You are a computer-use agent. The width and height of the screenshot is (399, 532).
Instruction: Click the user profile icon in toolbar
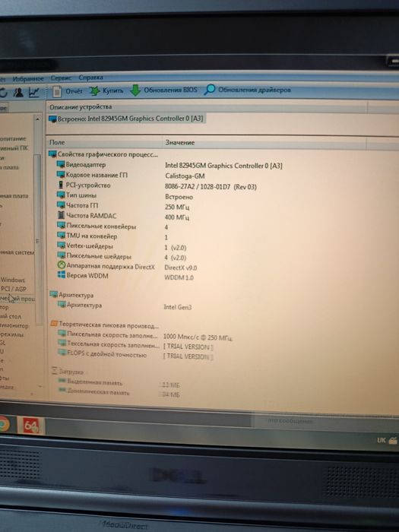[18, 92]
